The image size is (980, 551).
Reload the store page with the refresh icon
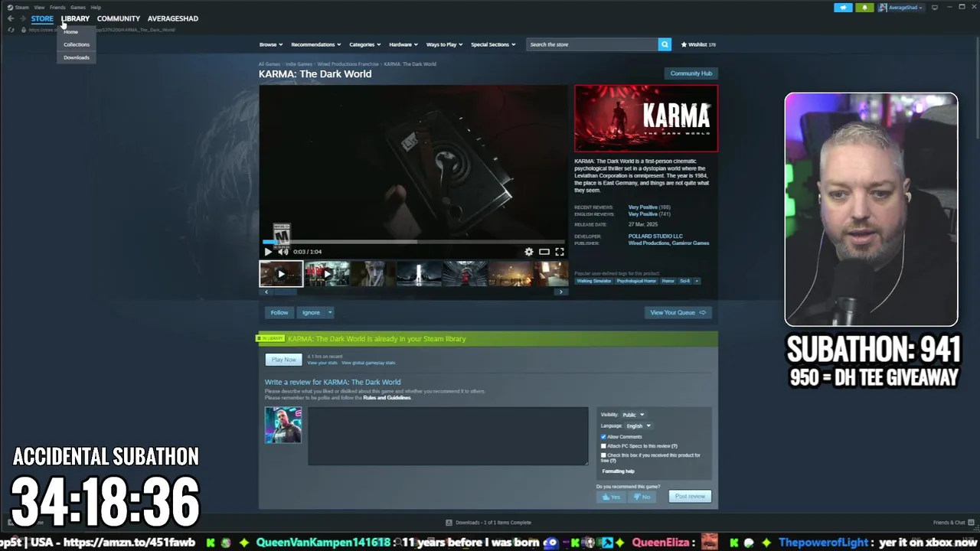pyautogui.click(x=11, y=30)
